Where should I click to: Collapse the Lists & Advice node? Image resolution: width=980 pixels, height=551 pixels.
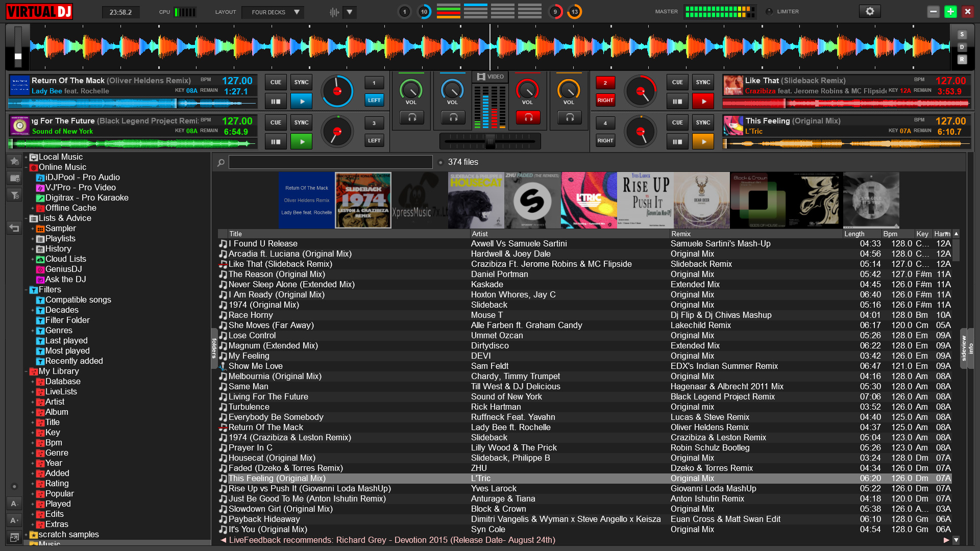[26, 218]
